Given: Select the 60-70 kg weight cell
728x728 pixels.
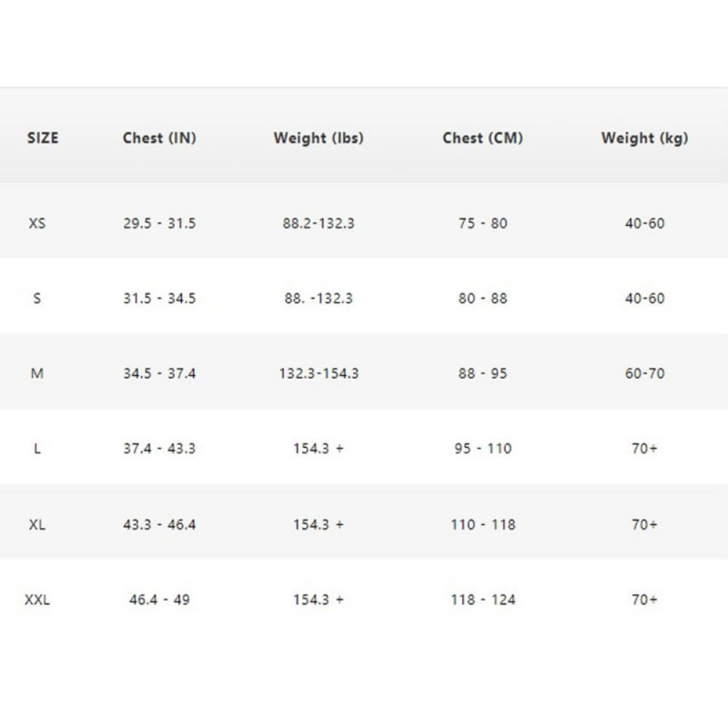Looking at the screenshot, I should pyautogui.click(x=644, y=373).
